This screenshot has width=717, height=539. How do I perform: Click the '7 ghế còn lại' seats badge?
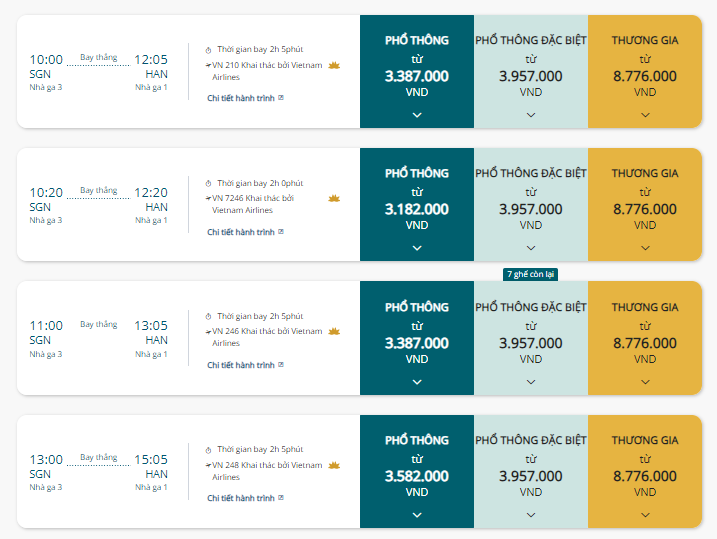coord(530,274)
